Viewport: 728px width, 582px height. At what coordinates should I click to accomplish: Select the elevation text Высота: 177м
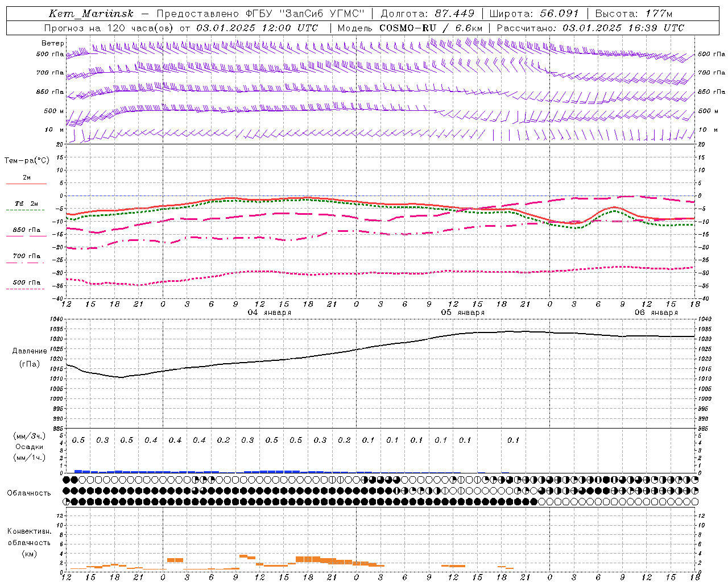pos(634,14)
